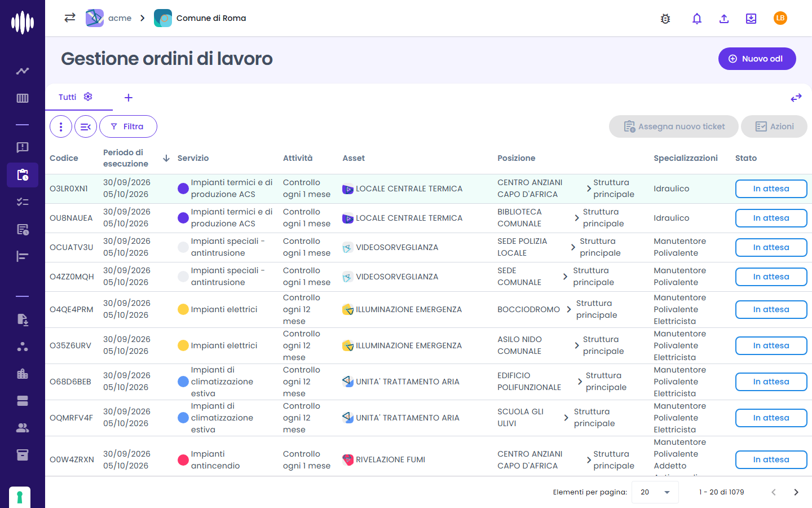Open the LB user avatar
This screenshot has height=508, width=812.
(x=780, y=18)
